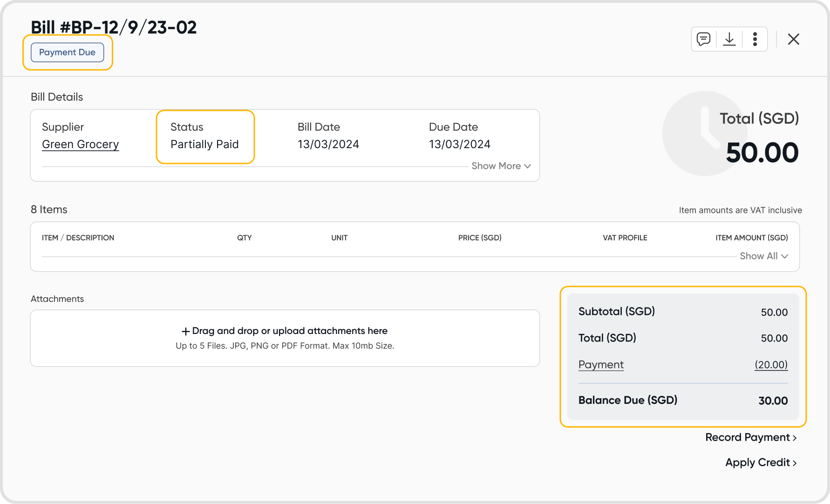Click the PRICE (SGD) column header
Image resolution: width=830 pixels, height=504 pixels.
480,238
